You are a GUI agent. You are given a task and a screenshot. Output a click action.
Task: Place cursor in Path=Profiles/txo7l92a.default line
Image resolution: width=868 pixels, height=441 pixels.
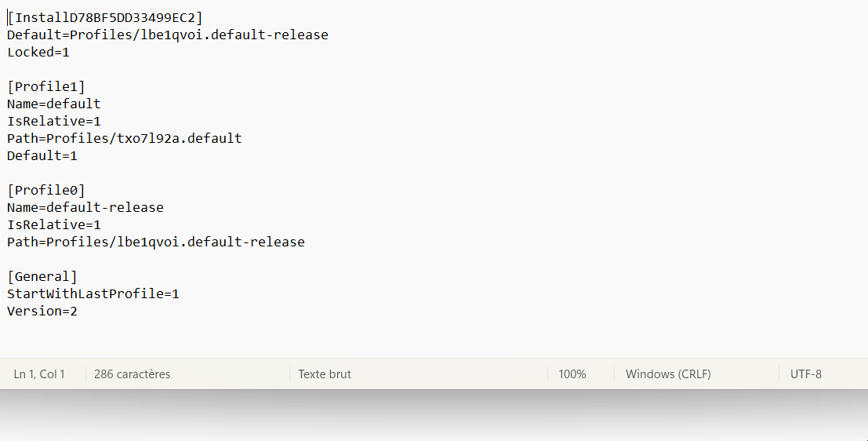point(125,138)
